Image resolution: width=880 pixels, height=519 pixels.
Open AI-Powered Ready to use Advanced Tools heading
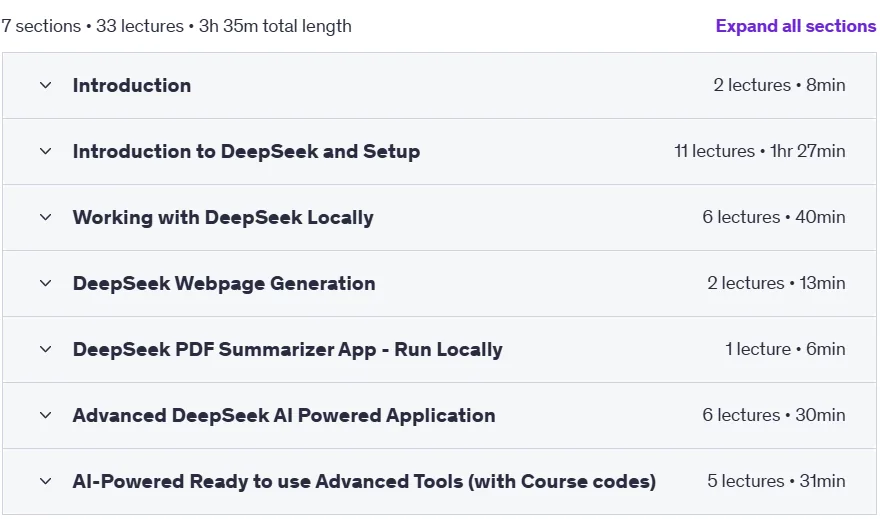364,481
